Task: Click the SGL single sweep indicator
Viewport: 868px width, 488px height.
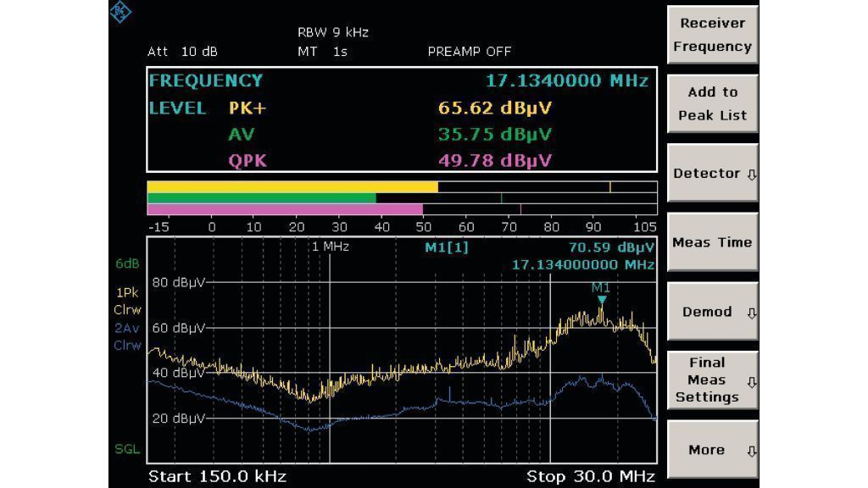Action: 127,449
